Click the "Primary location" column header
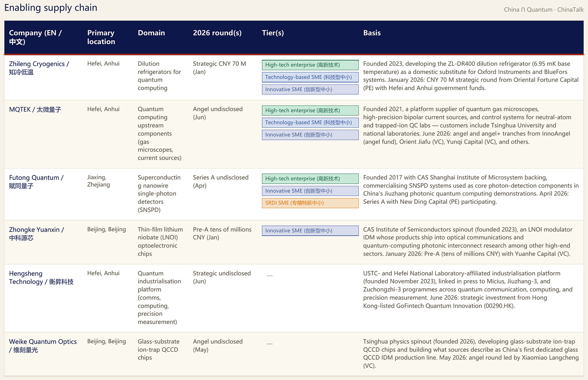The width and height of the screenshot is (588, 380). point(101,37)
